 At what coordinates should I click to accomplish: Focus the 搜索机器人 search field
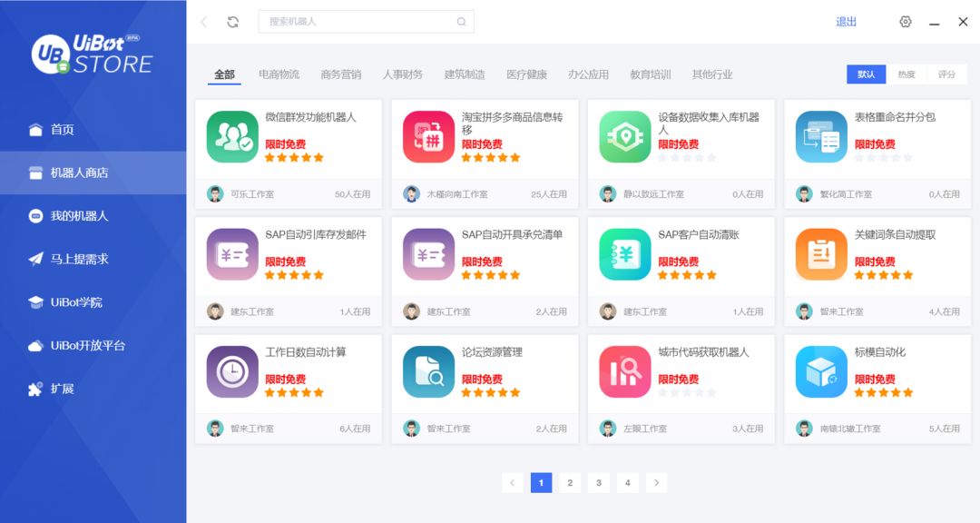pos(367,22)
